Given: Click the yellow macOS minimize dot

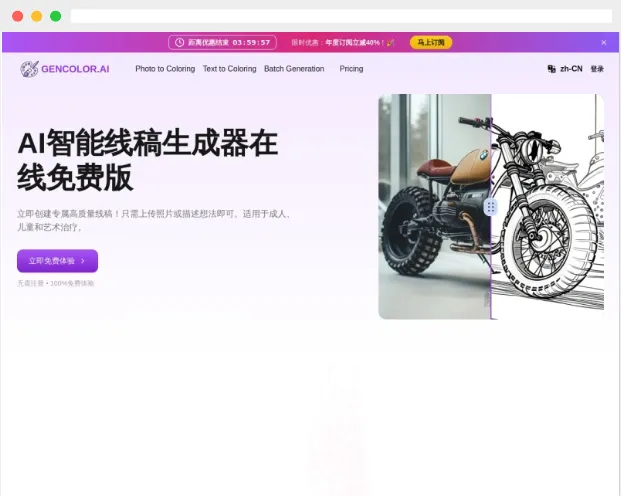Looking at the screenshot, I should pos(37,16).
